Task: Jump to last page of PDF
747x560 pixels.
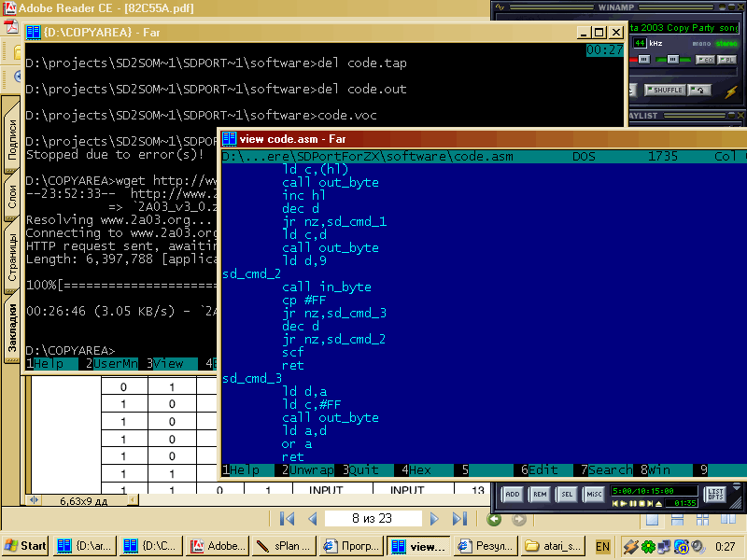Action: point(459,519)
